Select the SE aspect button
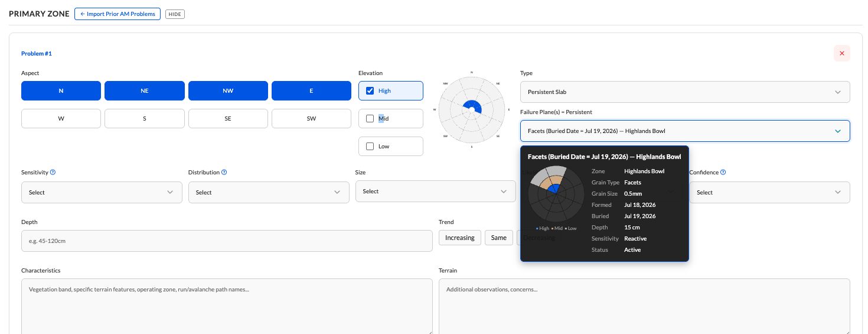This screenshot has width=868, height=334. pyautogui.click(x=228, y=119)
